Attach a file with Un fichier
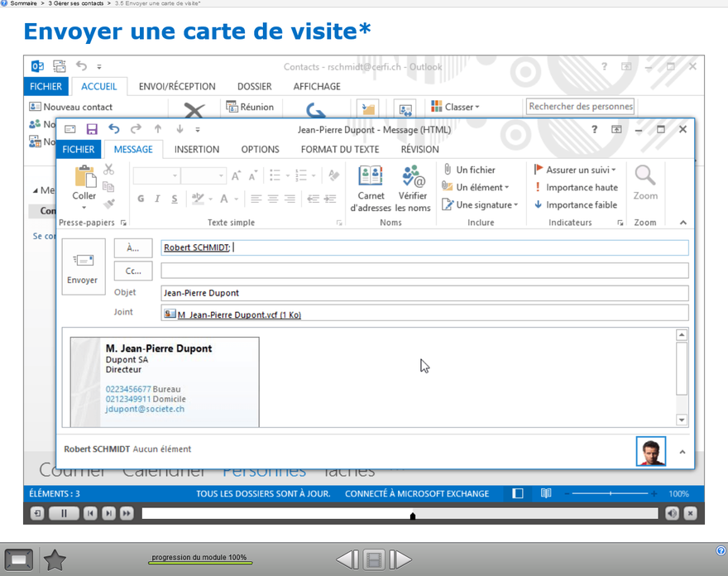Screen dimensions: 728x576 click(x=469, y=170)
